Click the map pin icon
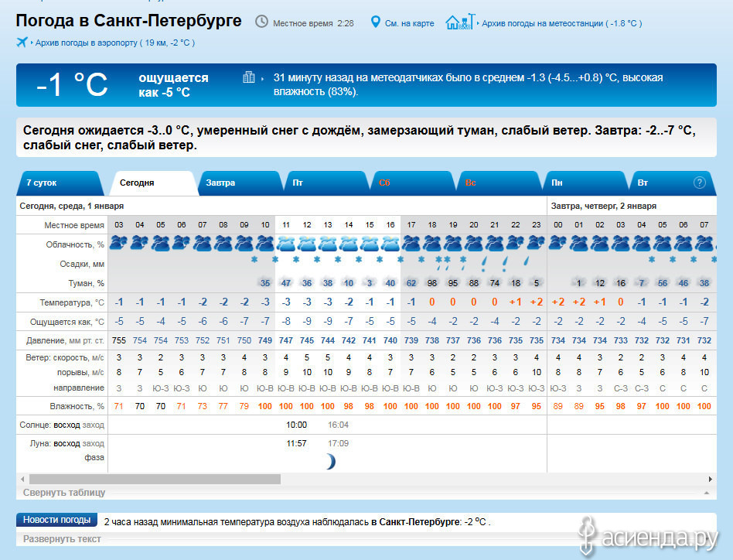The height and width of the screenshot is (560, 733). [375, 22]
